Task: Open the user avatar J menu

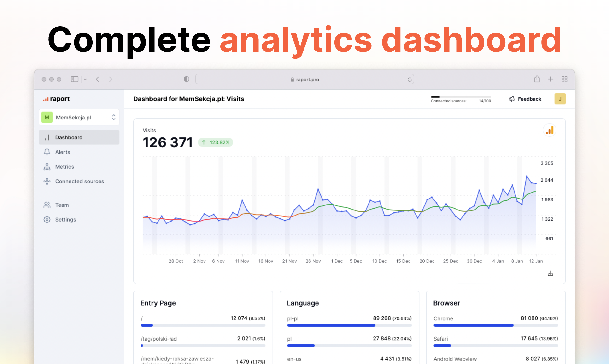Action: click(x=560, y=99)
